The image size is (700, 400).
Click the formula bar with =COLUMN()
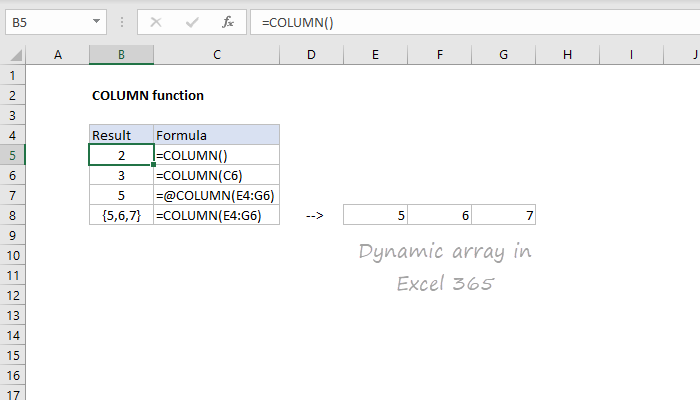point(475,22)
